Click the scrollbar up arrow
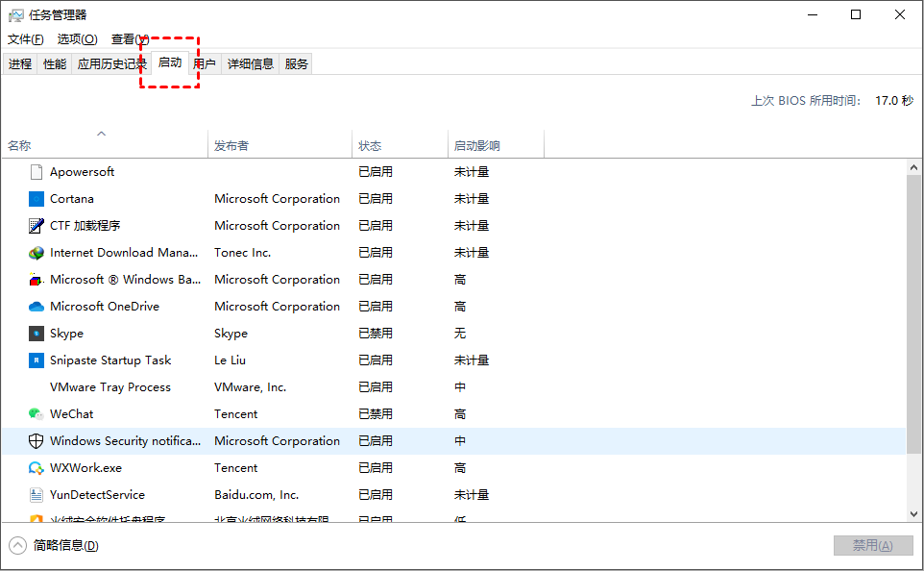The image size is (924, 571). (914, 167)
